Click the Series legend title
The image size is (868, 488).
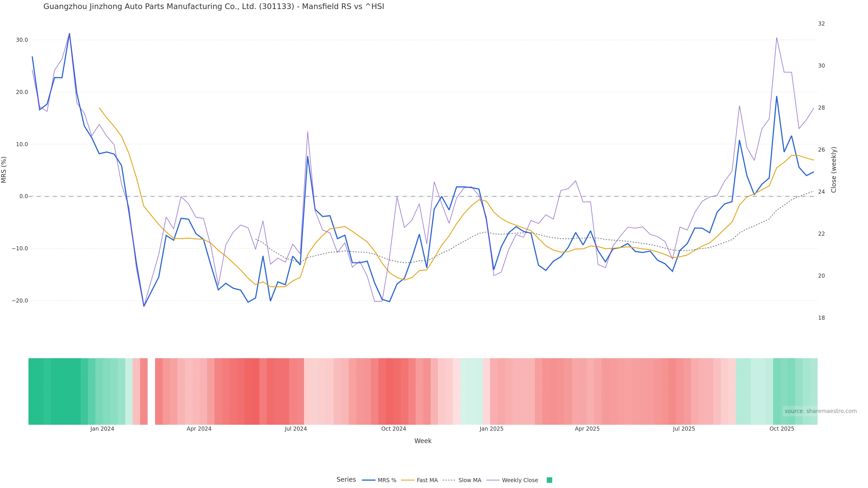[x=346, y=480]
